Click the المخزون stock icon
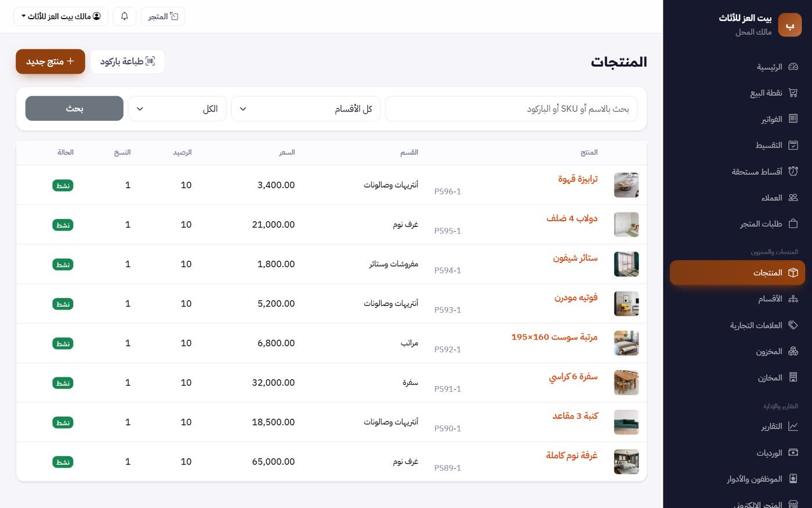The width and height of the screenshot is (812, 508). pyautogui.click(x=793, y=351)
